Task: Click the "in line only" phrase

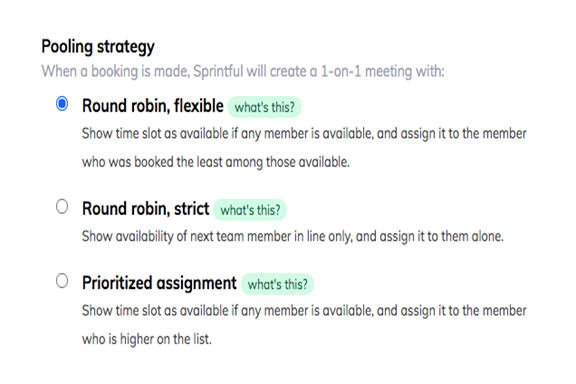Action: click(322, 236)
